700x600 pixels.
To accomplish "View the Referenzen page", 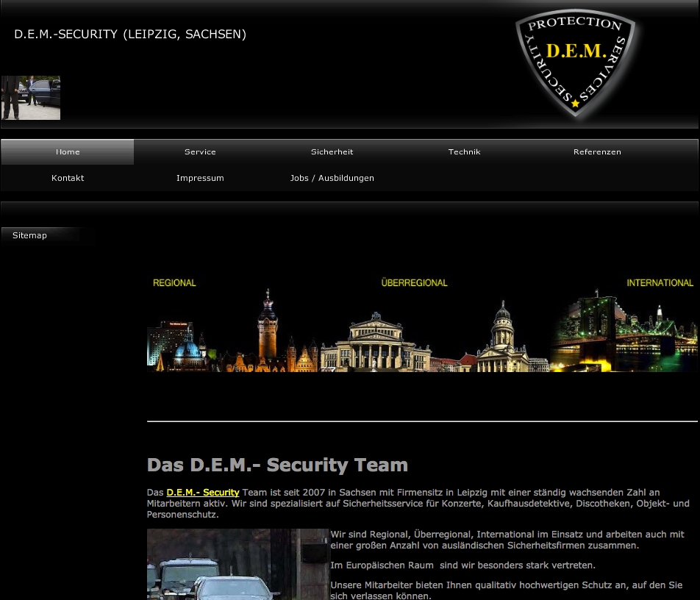I will pyautogui.click(x=597, y=151).
